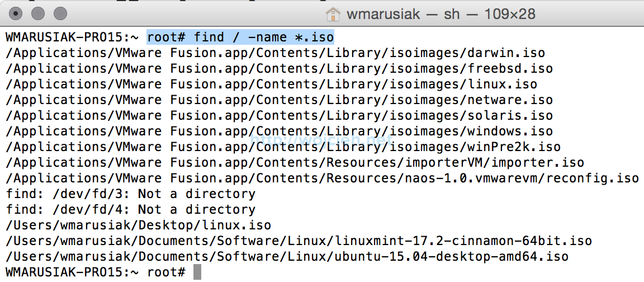Minimize the terminal window

coord(37,13)
